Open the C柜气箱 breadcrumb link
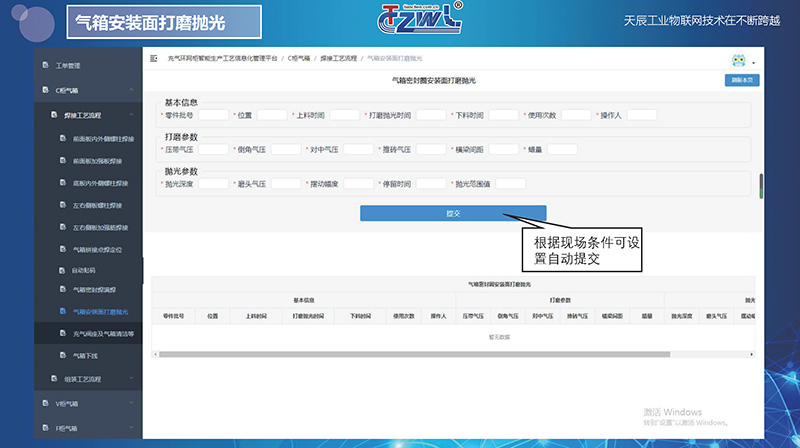 [299, 59]
